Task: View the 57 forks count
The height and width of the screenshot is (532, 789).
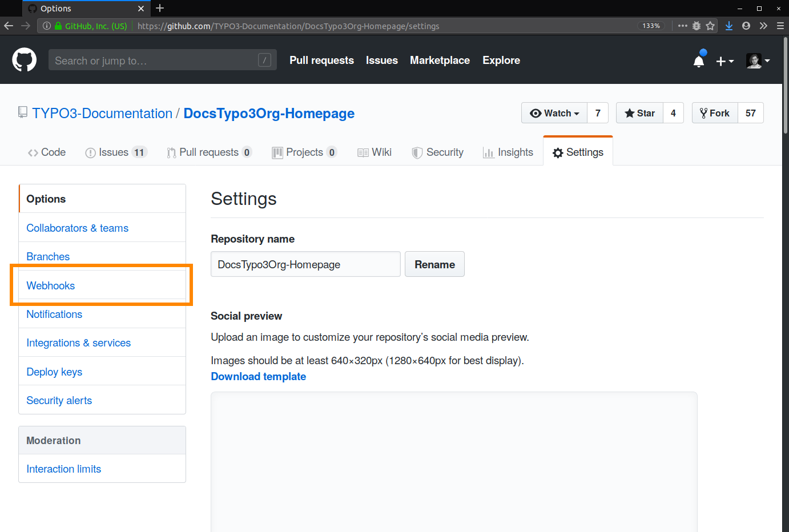Action: coord(751,113)
